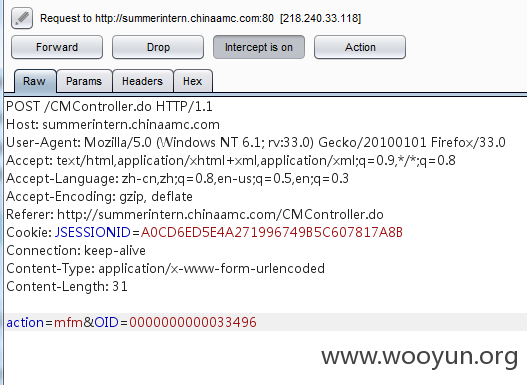Click the Accept-Encoding gzip, deflate line
The height and width of the screenshot is (385, 527).
click(99, 197)
